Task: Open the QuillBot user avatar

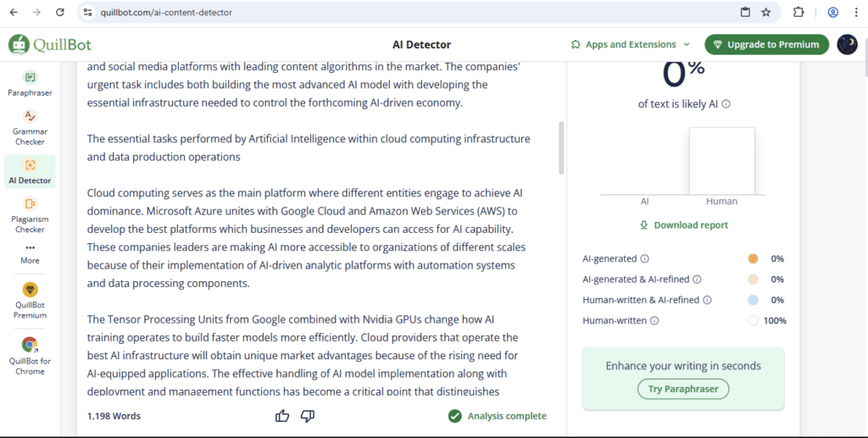Action: 847,44
